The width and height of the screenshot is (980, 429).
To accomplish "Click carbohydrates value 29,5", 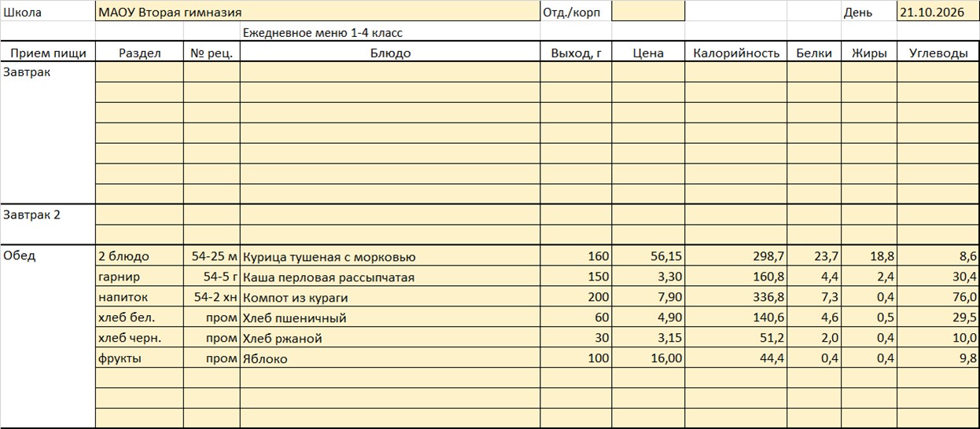I will [938, 317].
